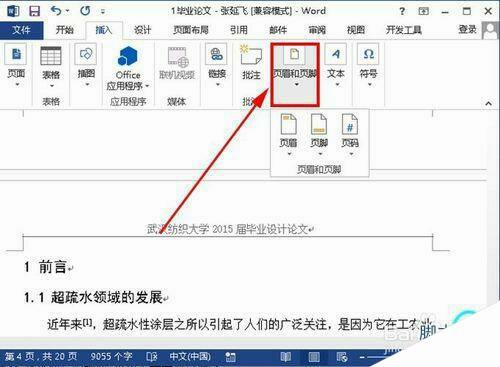Click word count 9055 个字
This screenshot has width=500, height=367.
coord(111,356)
